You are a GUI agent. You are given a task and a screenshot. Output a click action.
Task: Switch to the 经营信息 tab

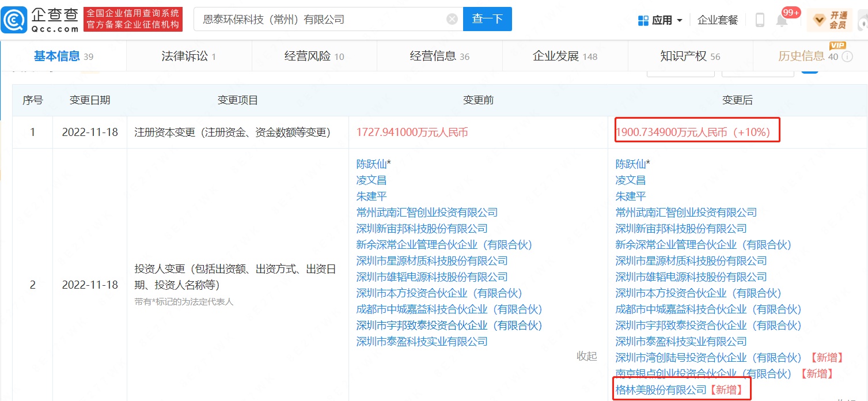[439, 56]
